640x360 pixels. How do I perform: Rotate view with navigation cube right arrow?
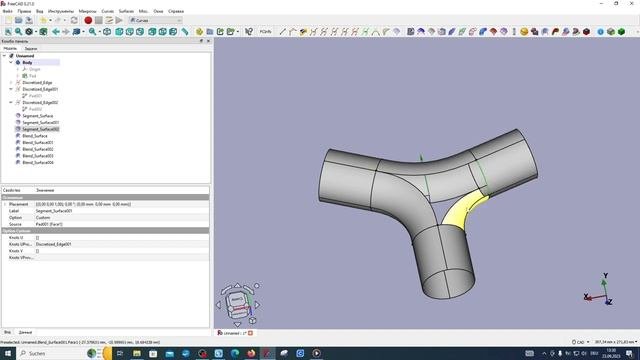257,304
